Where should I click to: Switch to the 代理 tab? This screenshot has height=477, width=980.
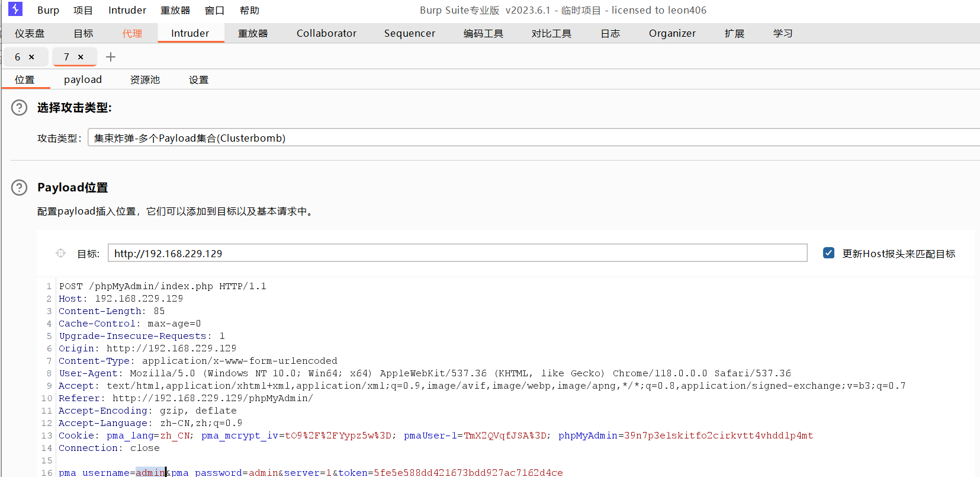tap(132, 33)
